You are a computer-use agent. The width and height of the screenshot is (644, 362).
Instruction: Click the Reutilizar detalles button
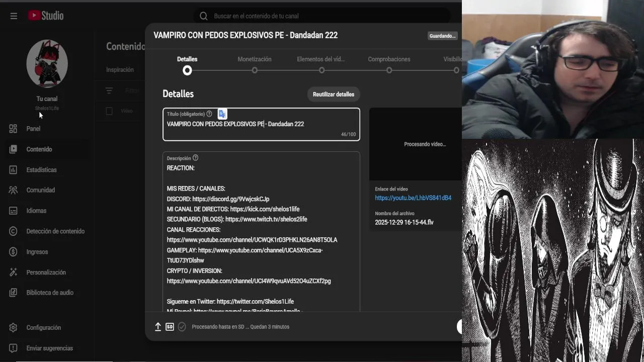(334, 95)
